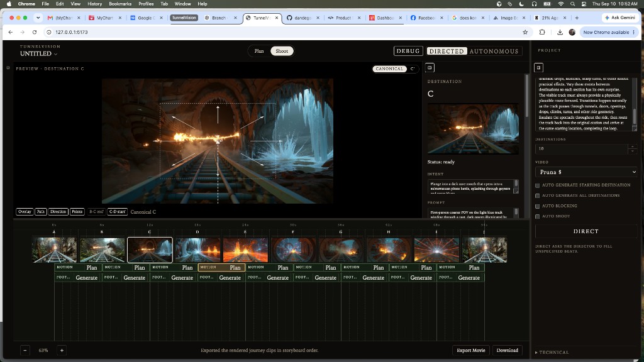Open the Chrome profile avatar

(572, 32)
